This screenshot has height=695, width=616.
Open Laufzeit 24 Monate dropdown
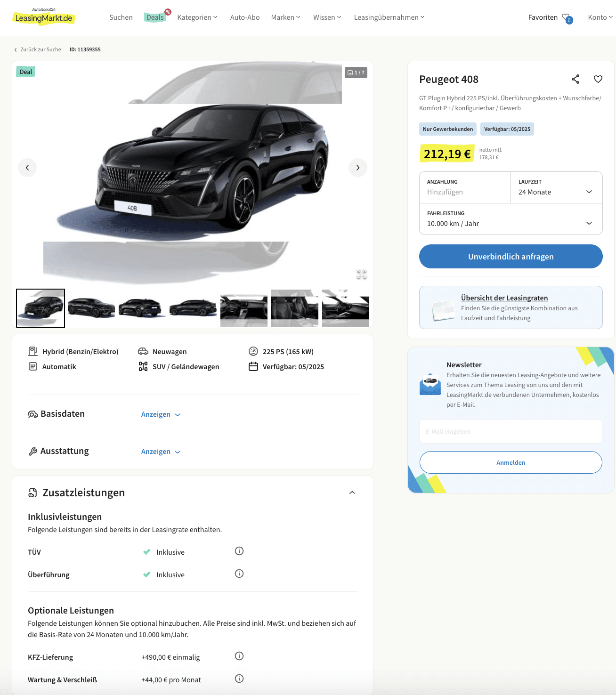point(557,187)
